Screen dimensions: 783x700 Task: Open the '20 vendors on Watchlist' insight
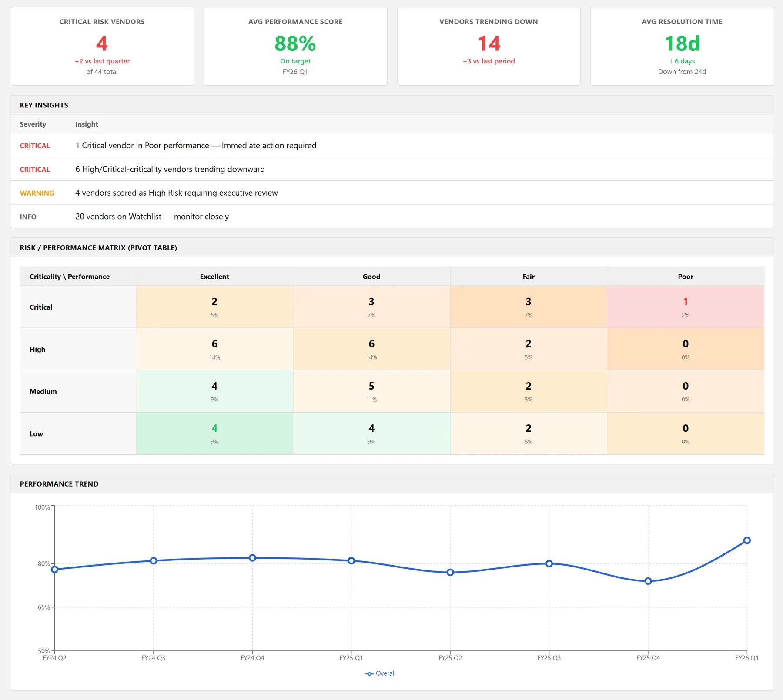click(392, 217)
